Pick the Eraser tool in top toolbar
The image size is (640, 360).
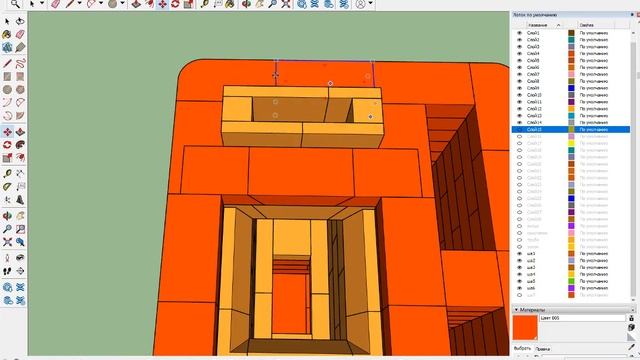pyautogui.click(x=55, y=4)
